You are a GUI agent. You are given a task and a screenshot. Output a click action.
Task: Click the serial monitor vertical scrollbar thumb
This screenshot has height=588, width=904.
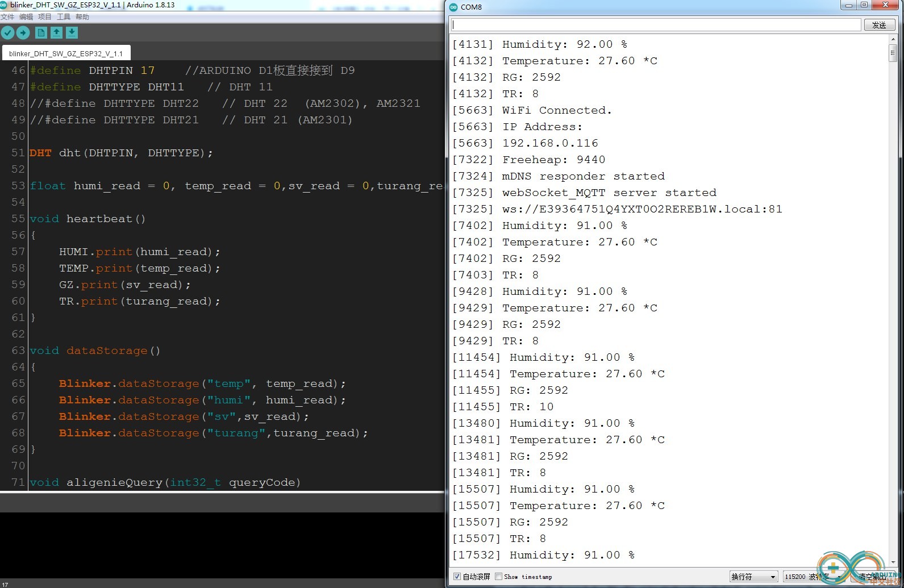coord(893,53)
